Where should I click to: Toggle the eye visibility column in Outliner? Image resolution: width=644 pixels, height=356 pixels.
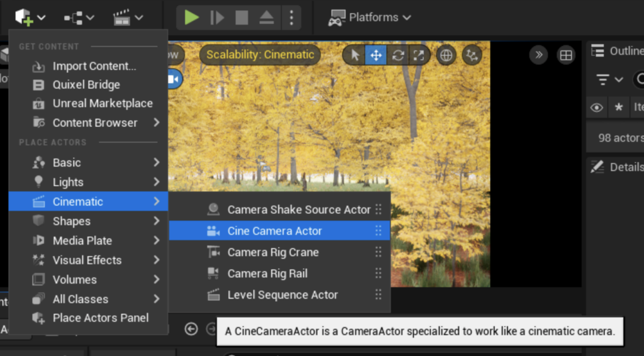[x=596, y=108]
